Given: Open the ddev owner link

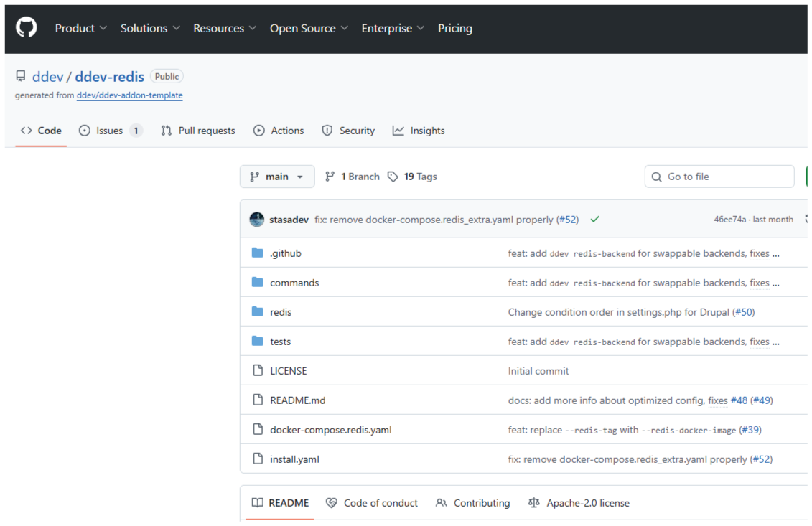Looking at the screenshot, I should tap(47, 77).
